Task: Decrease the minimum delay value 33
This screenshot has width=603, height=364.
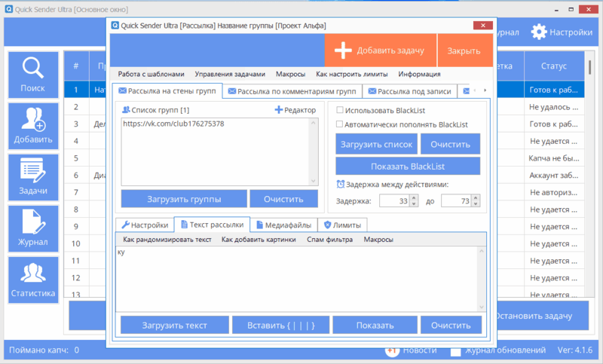Action: [x=414, y=203]
